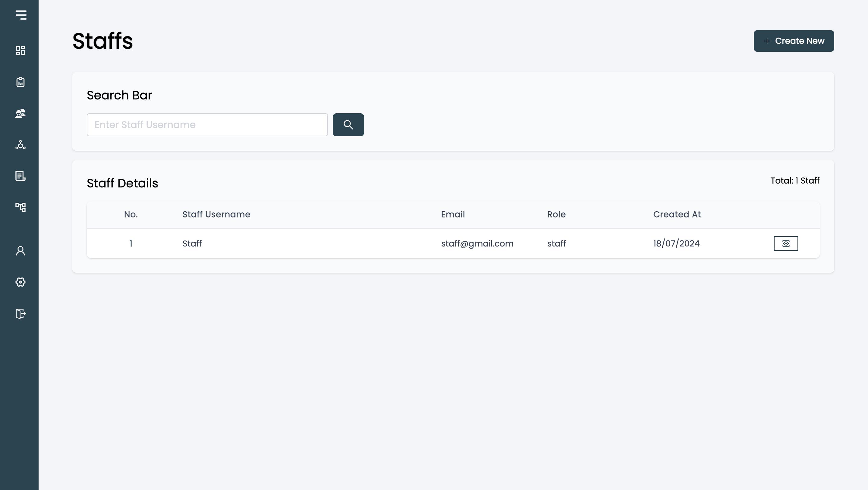Screen dimensions: 868x490
Task: Toggle the sidebar hamburger menu
Action: (x=21, y=15)
